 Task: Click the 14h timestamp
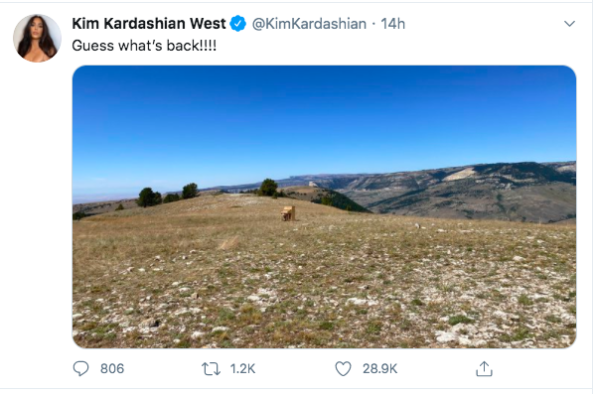coord(393,24)
